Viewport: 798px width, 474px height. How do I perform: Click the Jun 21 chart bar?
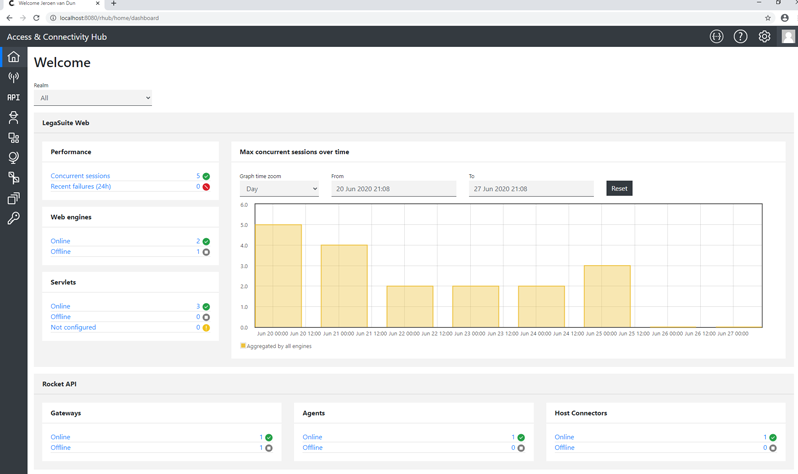(344, 286)
